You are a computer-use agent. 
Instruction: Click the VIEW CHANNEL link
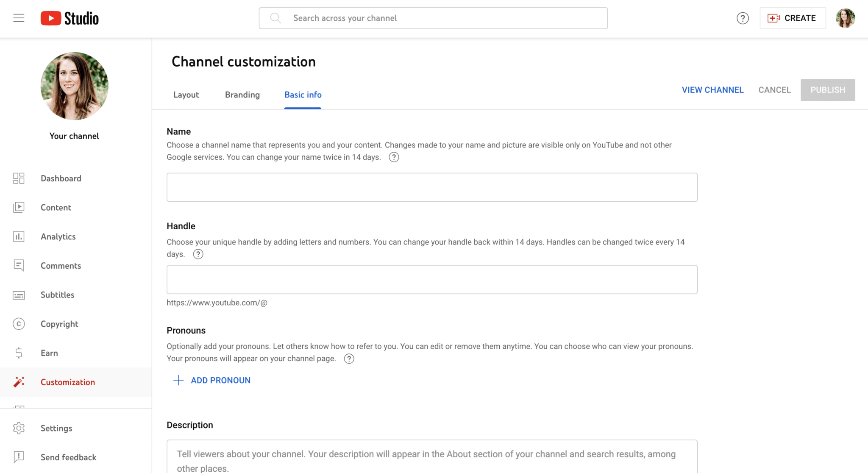[x=712, y=90]
